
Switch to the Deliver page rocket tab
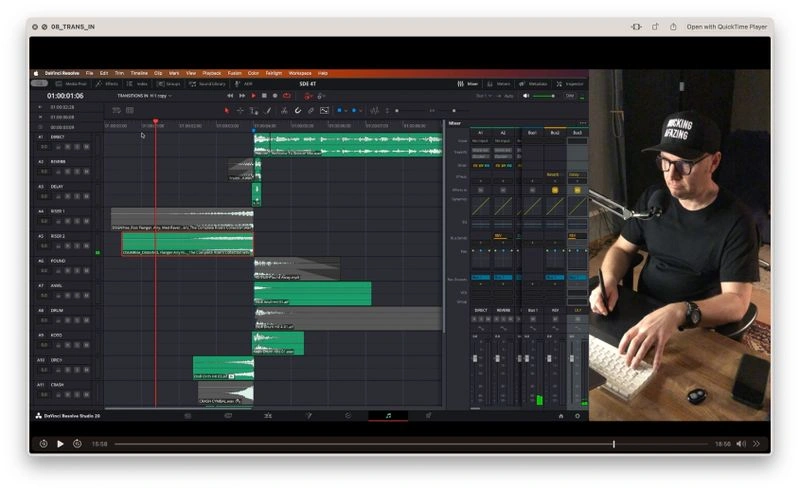pyautogui.click(x=428, y=416)
